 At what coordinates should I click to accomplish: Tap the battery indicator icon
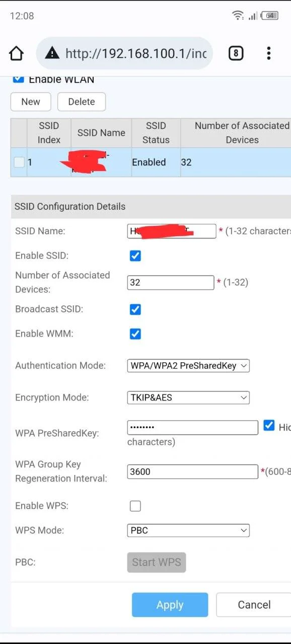click(x=270, y=16)
